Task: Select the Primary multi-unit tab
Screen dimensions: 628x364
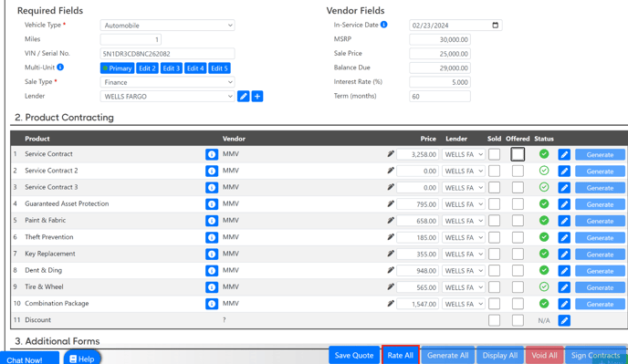Action: (x=118, y=68)
